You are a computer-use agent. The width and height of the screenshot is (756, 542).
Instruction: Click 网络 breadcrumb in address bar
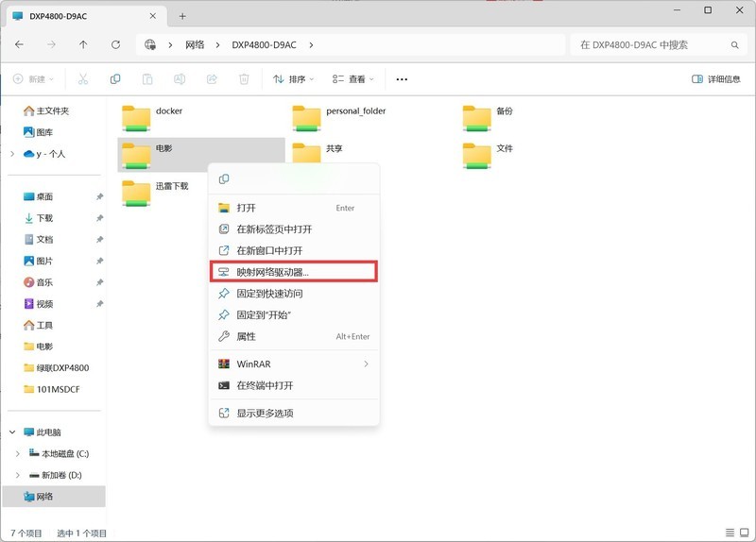click(x=195, y=44)
